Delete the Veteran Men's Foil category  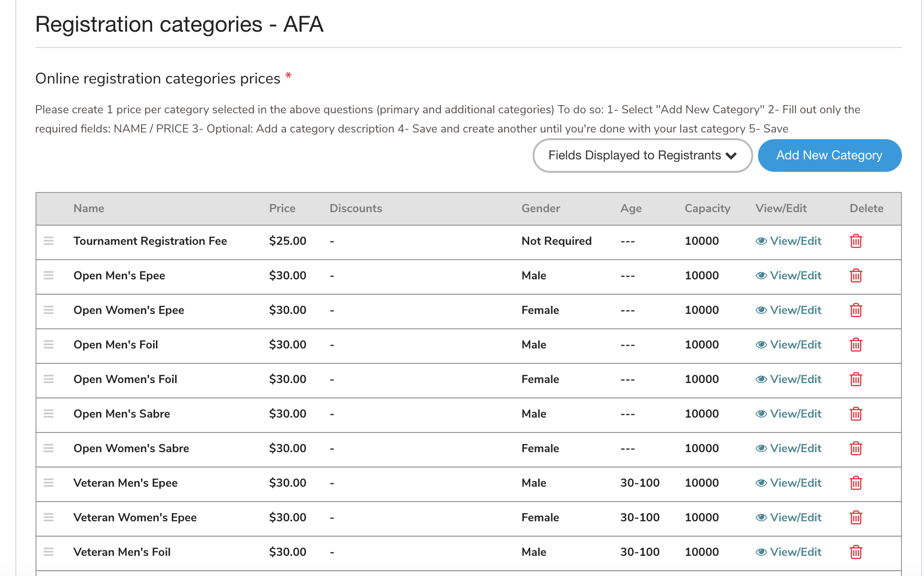coord(856,552)
